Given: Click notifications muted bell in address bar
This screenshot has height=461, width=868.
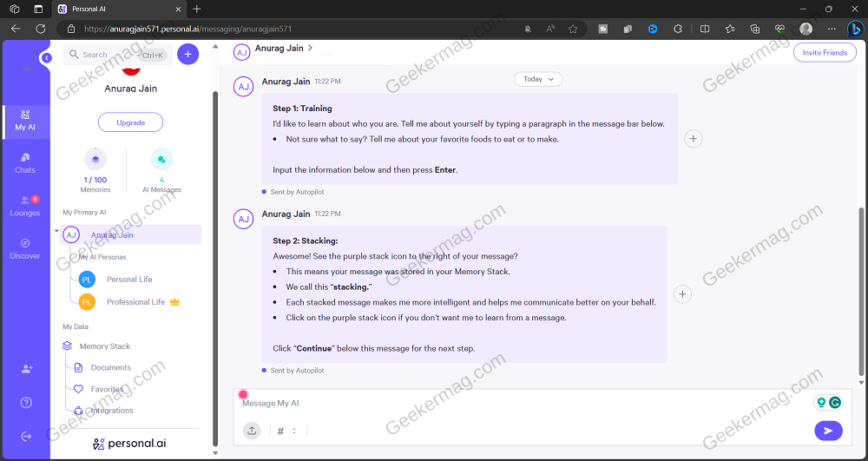Looking at the screenshot, I should tap(528, 29).
